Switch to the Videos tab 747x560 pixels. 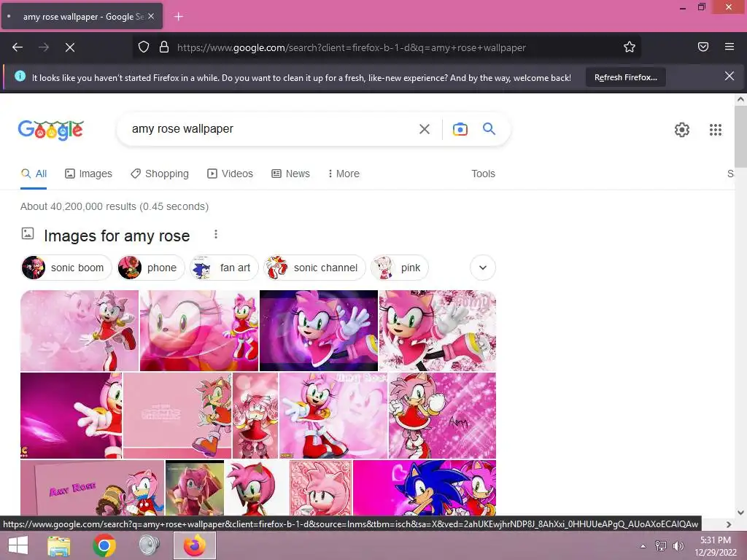click(x=230, y=174)
